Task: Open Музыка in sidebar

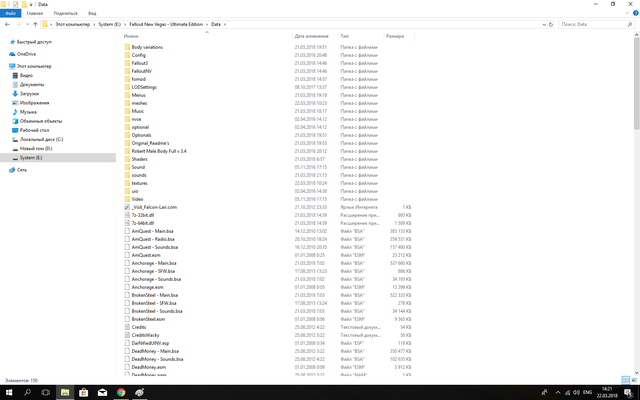Action: pos(28,112)
